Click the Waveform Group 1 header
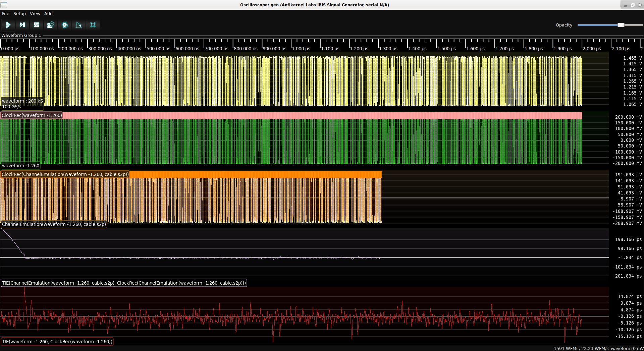 click(x=21, y=35)
